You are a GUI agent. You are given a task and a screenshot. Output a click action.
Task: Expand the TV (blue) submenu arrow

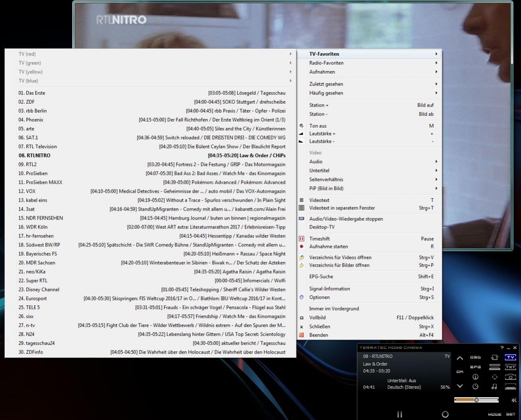(291, 81)
